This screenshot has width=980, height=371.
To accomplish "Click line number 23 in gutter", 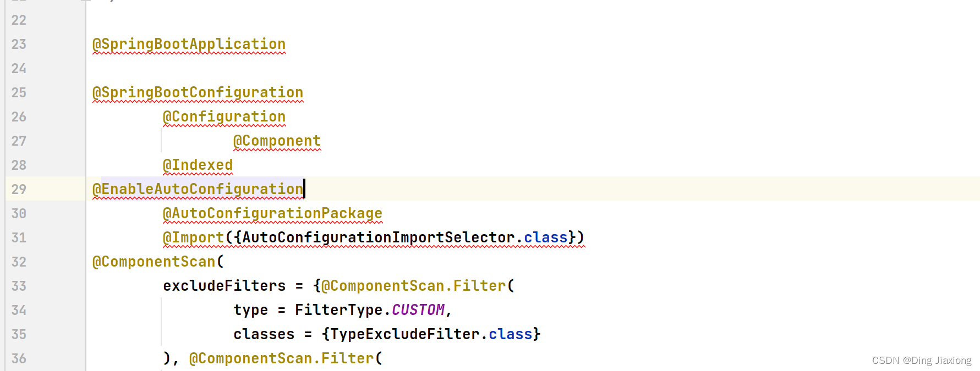I will pos(19,44).
